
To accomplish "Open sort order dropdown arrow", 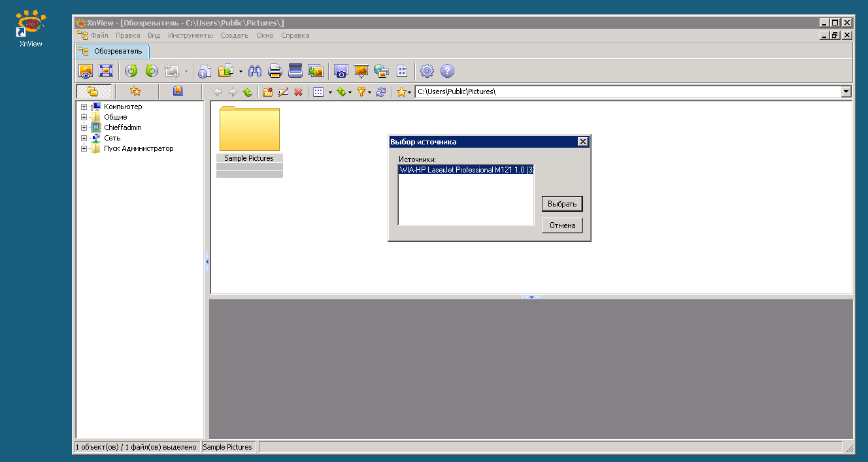I will pyautogui.click(x=350, y=92).
